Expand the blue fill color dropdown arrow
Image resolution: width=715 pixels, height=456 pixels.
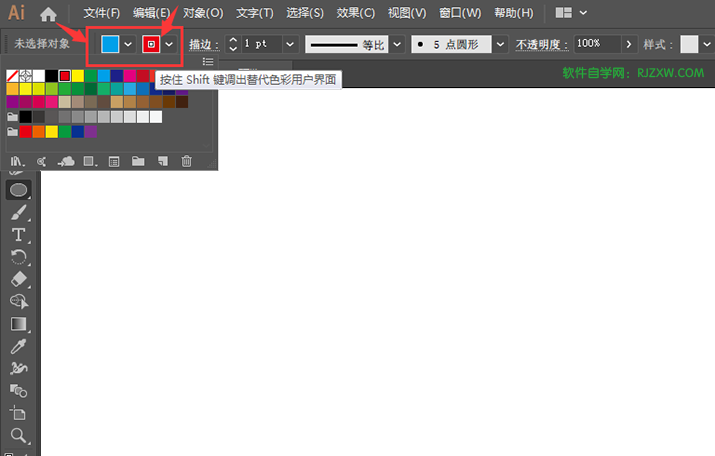[x=128, y=44]
